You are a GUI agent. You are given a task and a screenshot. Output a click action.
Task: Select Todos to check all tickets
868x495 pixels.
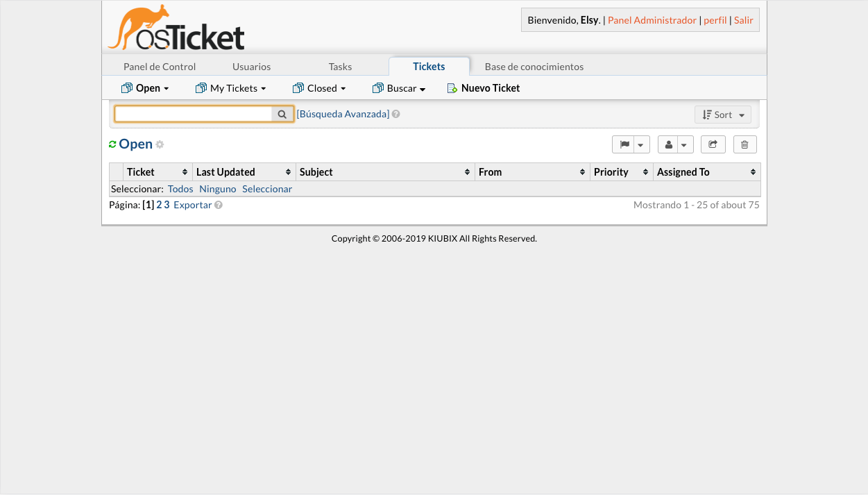(x=180, y=189)
